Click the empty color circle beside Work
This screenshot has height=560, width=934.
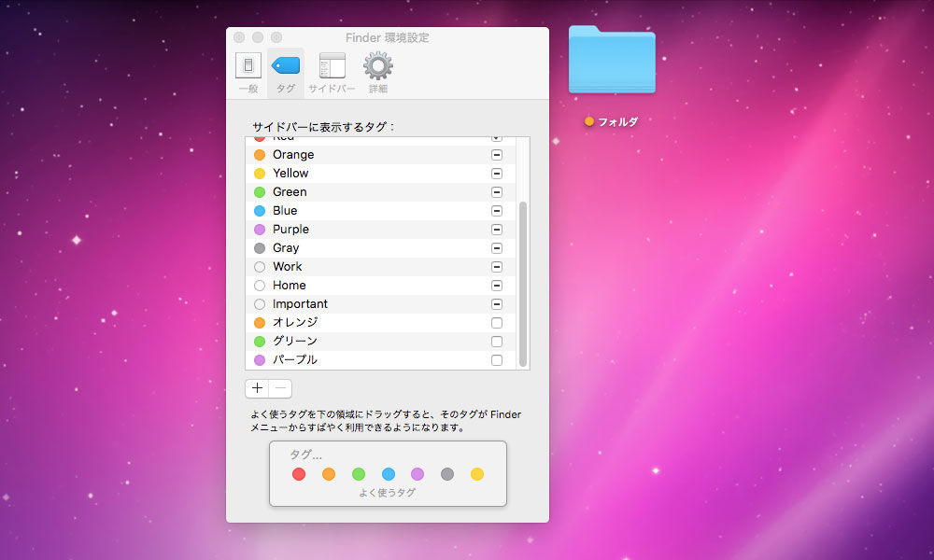[260, 267]
